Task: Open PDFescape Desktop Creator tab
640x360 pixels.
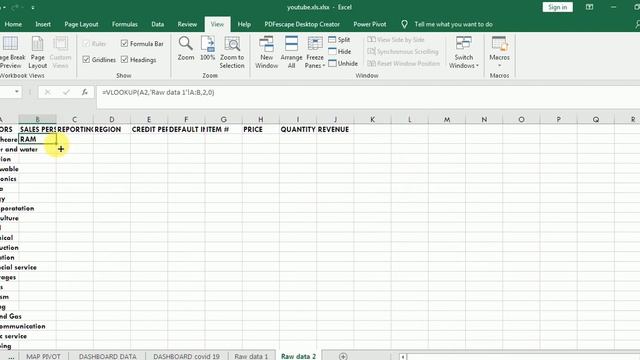Action: (x=302, y=24)
